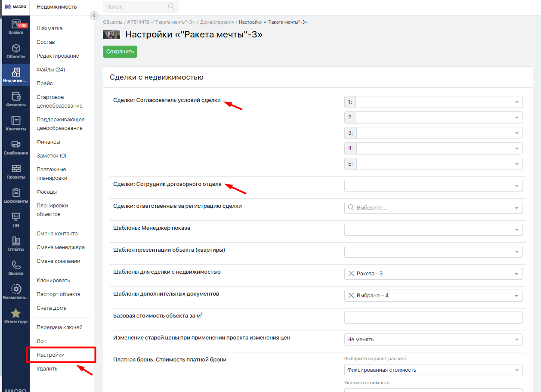Open Документы clipboard icon
Screen dimensions: 541x392
pyautogui.click(x=15, y=195)
